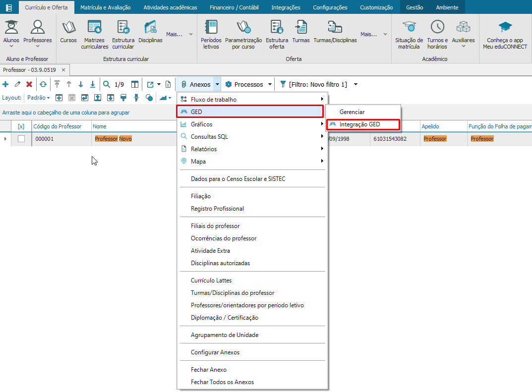This screenshot has height=392, width=532.
Task: Toggle the column layout view icon
Action: click(x=135, y=84)
